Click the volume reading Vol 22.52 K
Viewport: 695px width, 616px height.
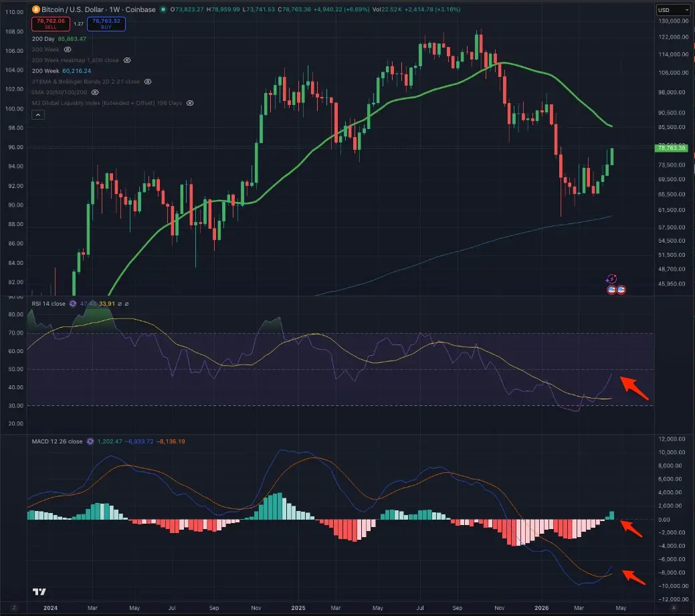(x=387, y=9)
